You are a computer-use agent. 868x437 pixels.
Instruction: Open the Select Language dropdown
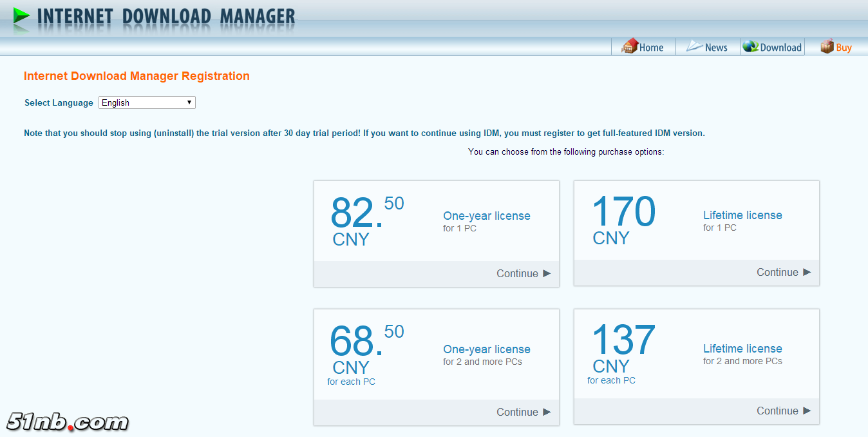(x=147, y=102)
